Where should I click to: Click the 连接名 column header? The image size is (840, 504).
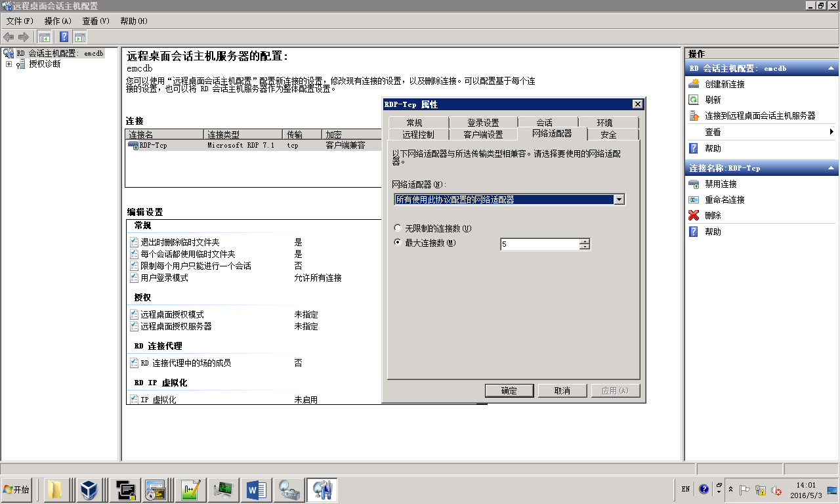(x=165, y=135)
